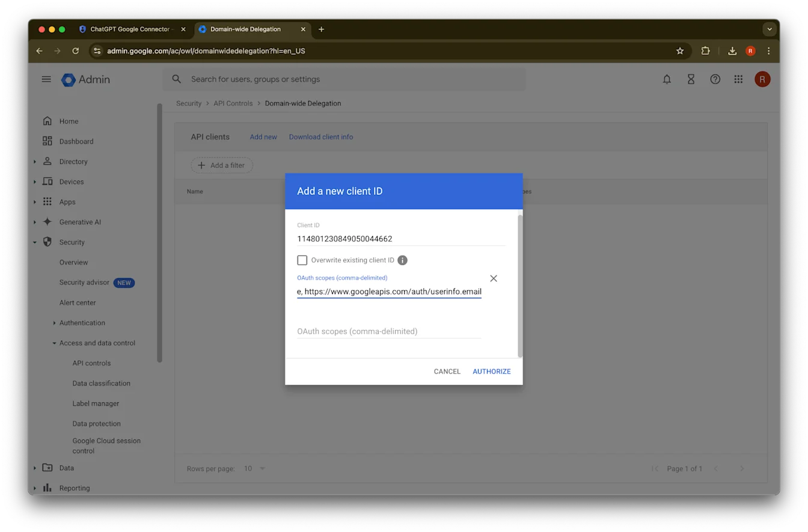Clear the OAuth scopes field with X
This screenshot has width=808, height=532.
tap(494, 278)
